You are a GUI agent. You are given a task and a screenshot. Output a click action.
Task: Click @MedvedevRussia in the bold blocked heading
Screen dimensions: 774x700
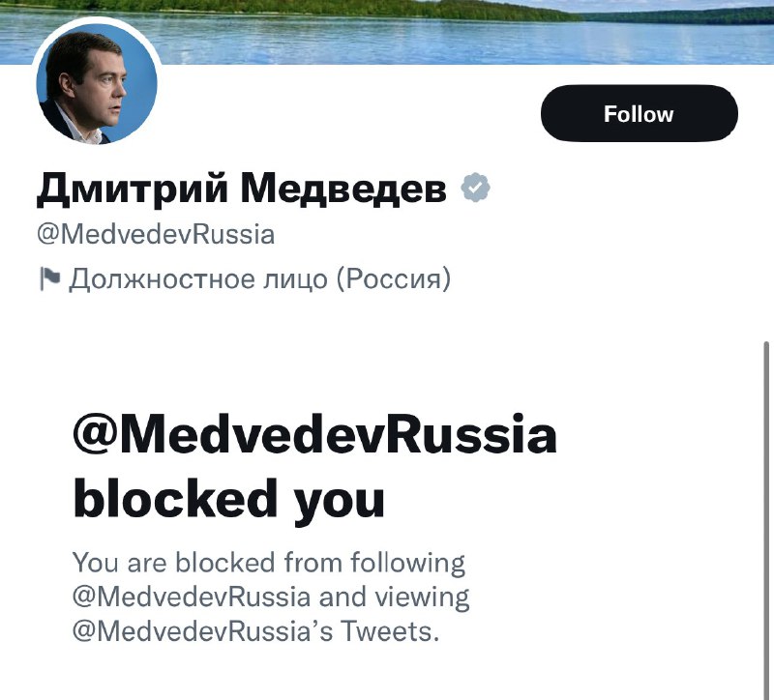click(x=315, y=436)
